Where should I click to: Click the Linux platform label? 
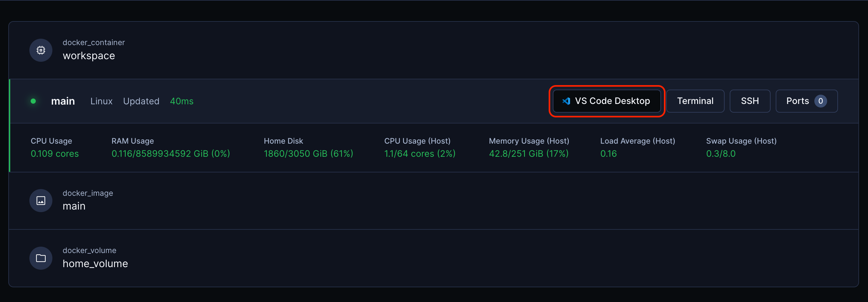101,101
